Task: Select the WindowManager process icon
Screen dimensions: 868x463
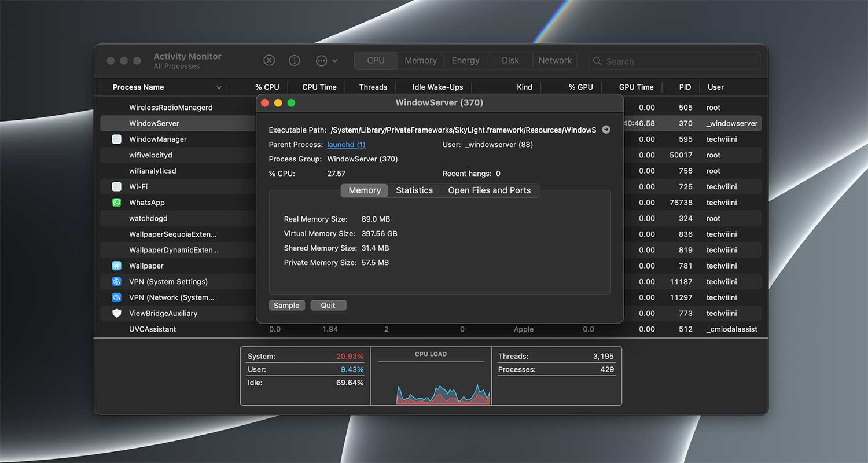Action: [x=116, y=139]
